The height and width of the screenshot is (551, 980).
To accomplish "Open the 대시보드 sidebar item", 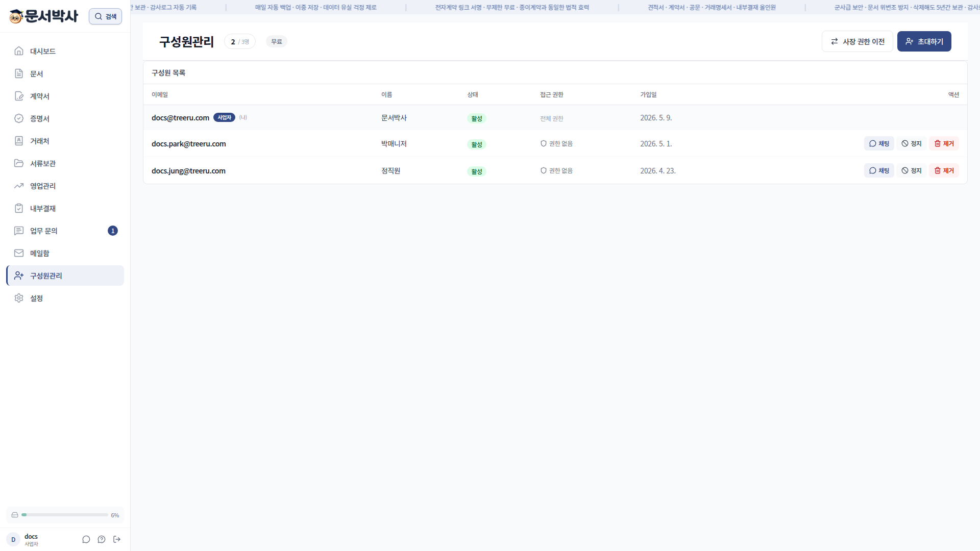I will pyautogui.click(x=65, y=51).
